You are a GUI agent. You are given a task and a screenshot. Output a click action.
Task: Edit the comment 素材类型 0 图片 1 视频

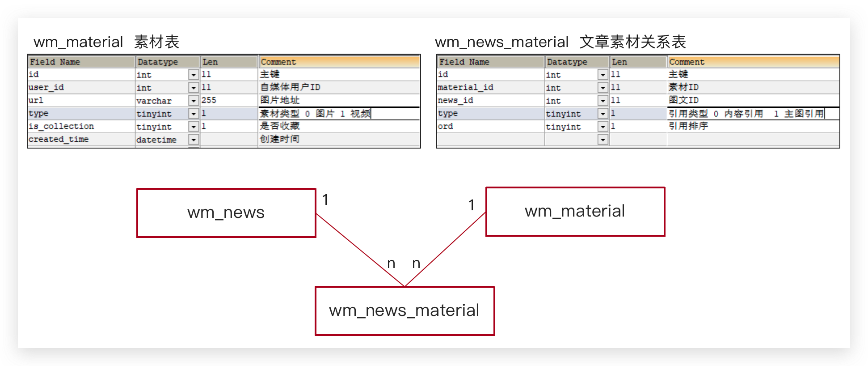coord(339,114)
